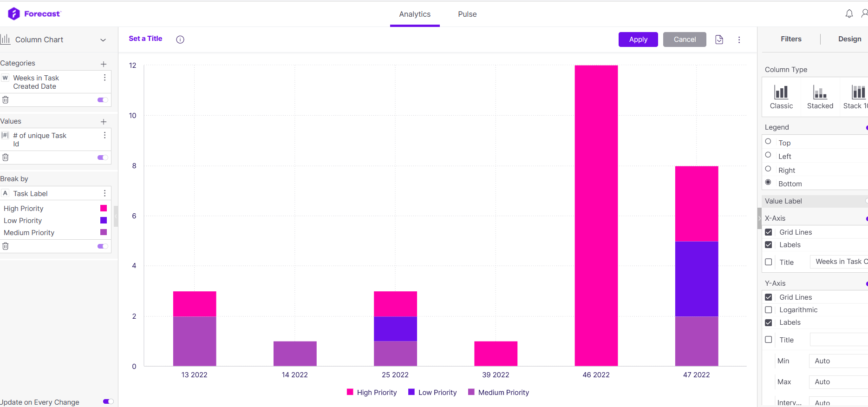
Task: Expand the Column Chart type dropdown
Action: point(103,40)
